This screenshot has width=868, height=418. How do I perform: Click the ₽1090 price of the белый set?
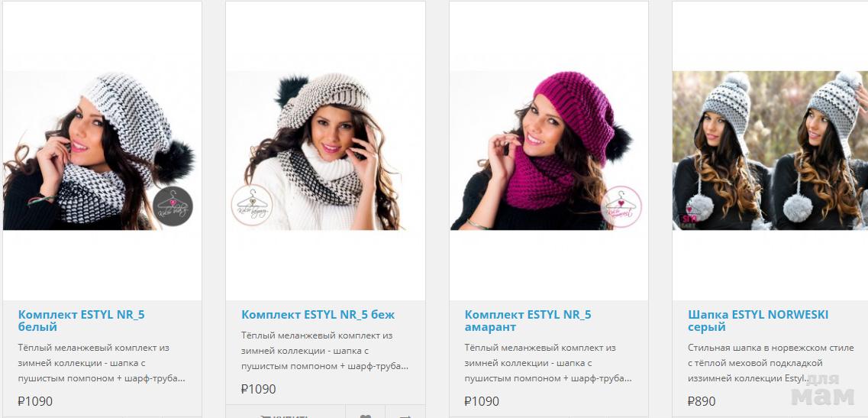pyautogui.click(x=35, y=401)
